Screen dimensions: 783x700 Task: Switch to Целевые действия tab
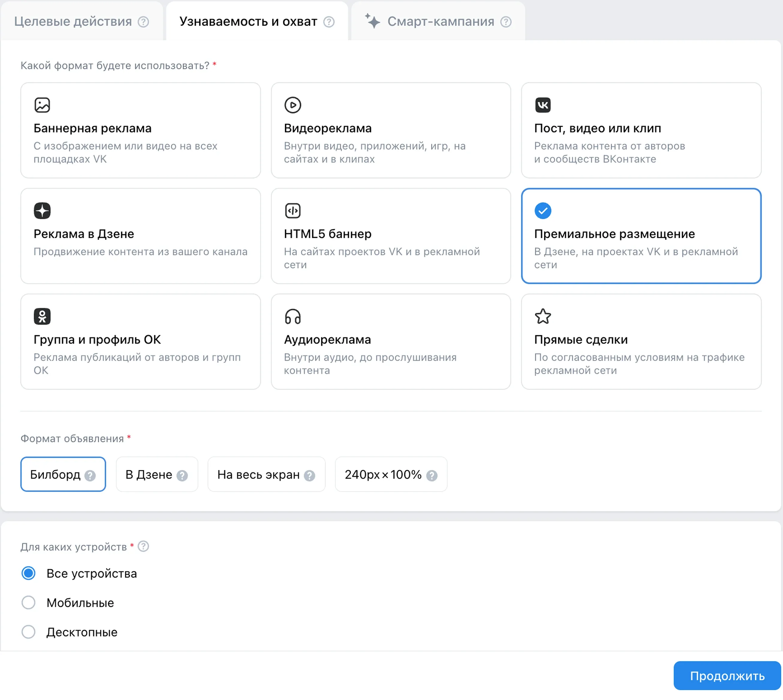coord(82,21)
